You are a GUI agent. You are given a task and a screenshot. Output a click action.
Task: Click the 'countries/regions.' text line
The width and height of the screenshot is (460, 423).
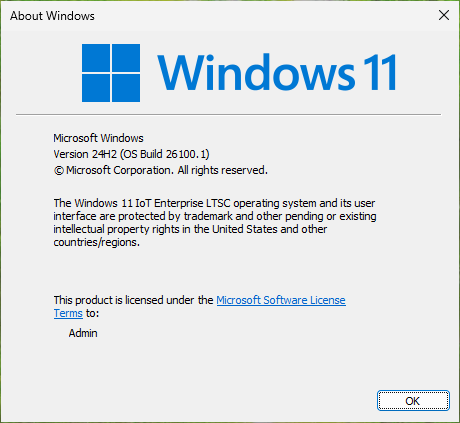97,242
